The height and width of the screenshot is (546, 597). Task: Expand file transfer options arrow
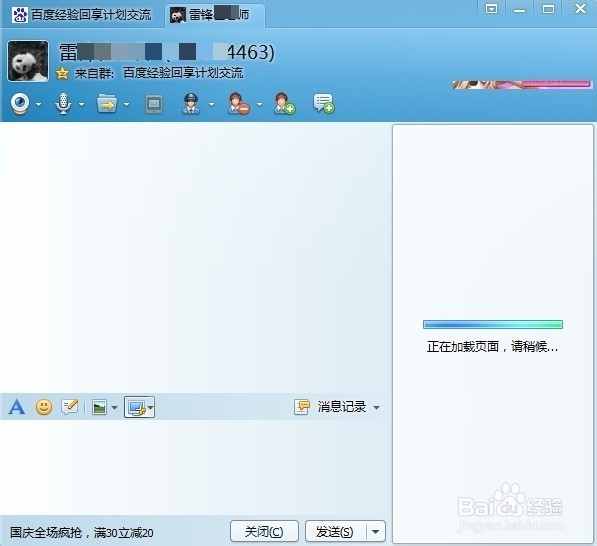tap(126, 104)
